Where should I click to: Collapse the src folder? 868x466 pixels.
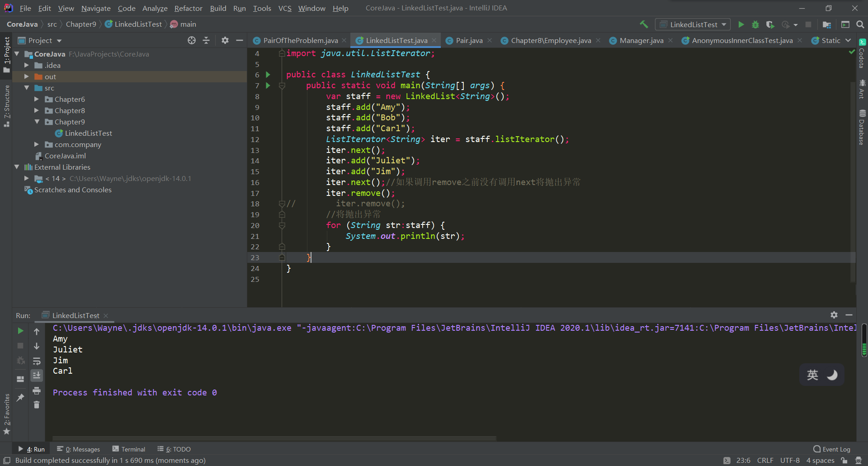(x=27, y=88)
